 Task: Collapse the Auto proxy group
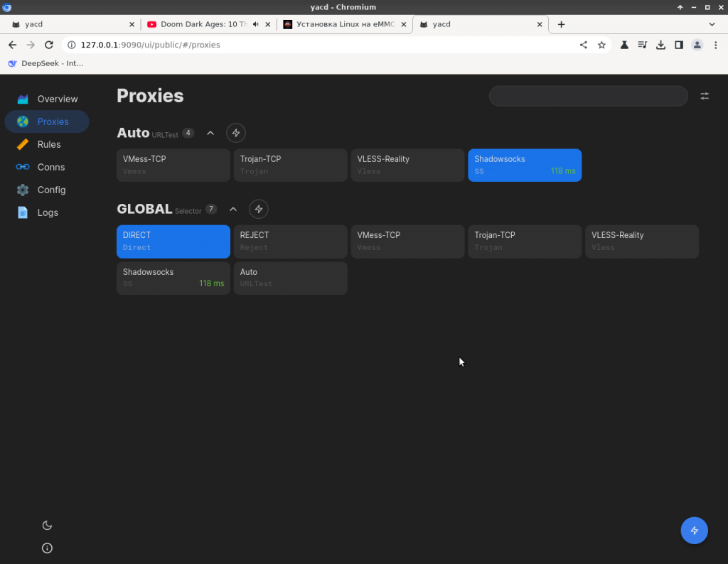[210, 133]
